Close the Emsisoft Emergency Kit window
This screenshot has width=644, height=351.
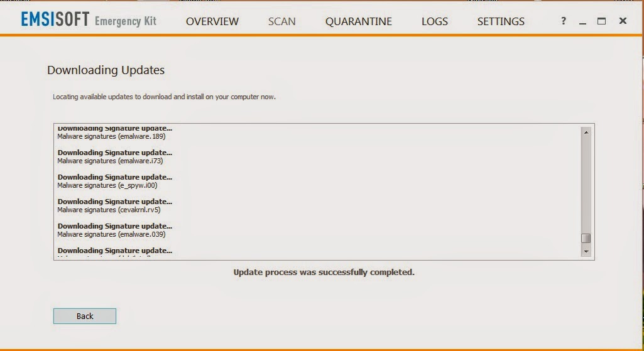point(623,21)
